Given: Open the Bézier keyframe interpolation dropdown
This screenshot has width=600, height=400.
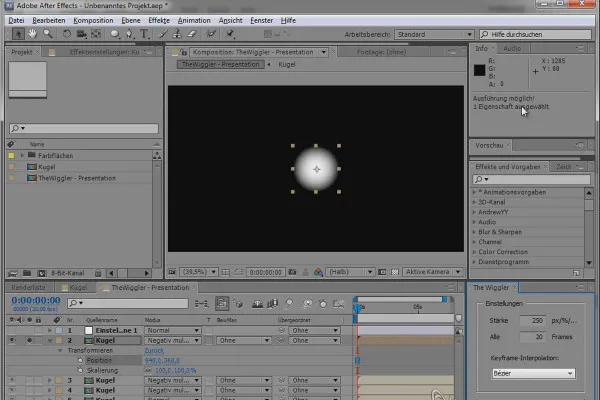Looking at the screenshot, I should click(533, 373).
